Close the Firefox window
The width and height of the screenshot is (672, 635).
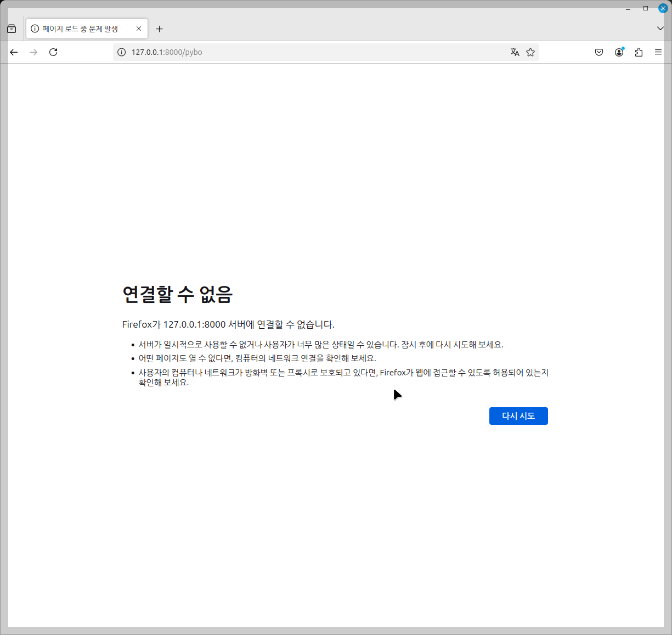tap(663, 8)
